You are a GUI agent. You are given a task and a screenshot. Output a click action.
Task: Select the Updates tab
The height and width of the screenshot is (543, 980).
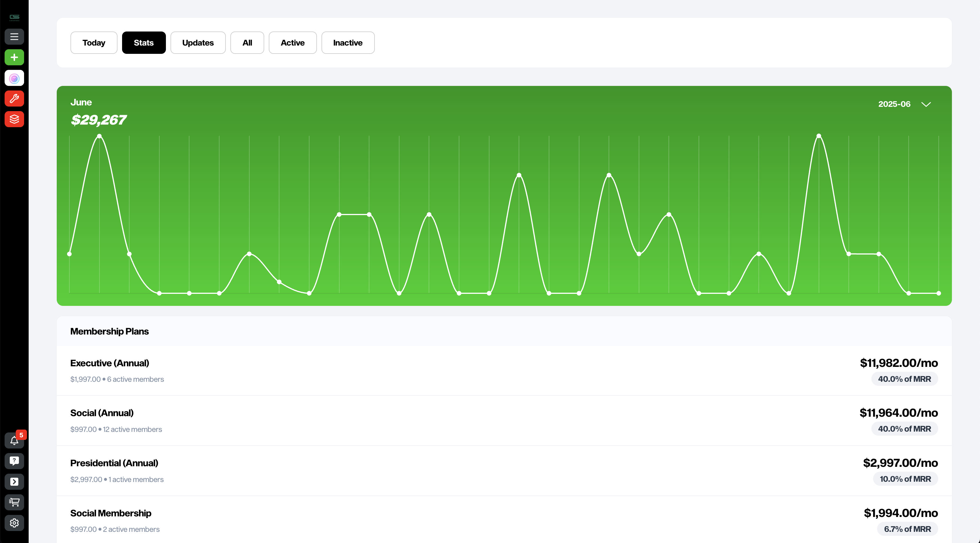coord(198,43)
